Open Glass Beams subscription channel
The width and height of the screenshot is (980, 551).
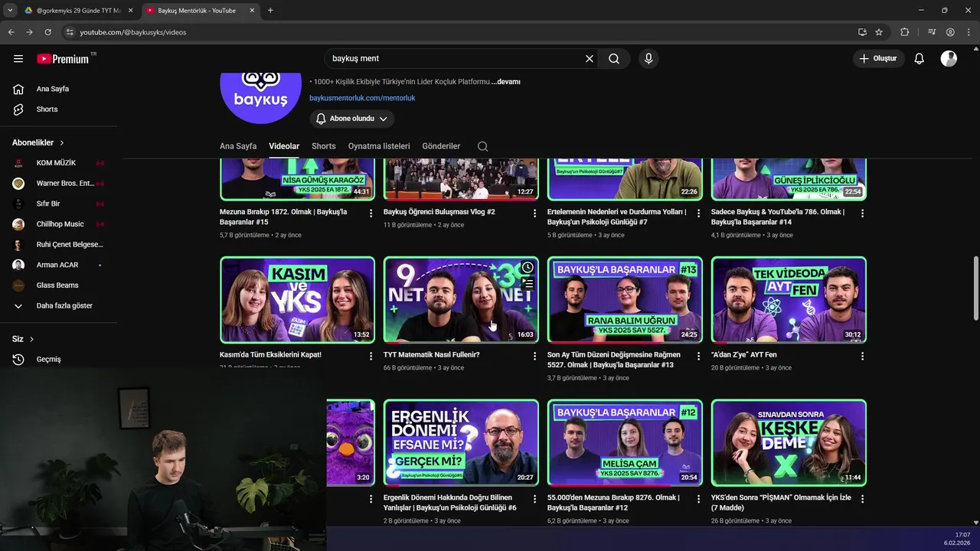[x=58, y=285]
